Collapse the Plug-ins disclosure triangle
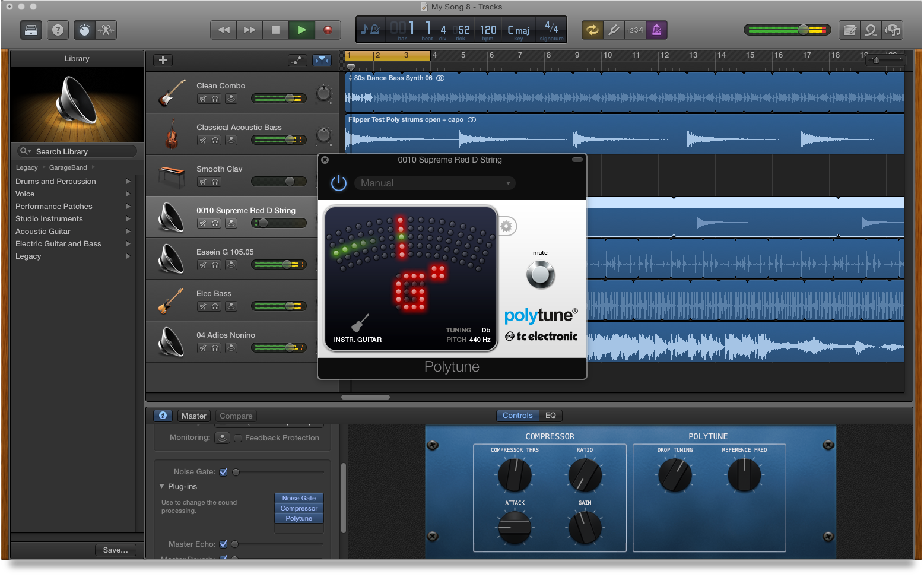Screen dimensions: 924x577 coord(162,486)
